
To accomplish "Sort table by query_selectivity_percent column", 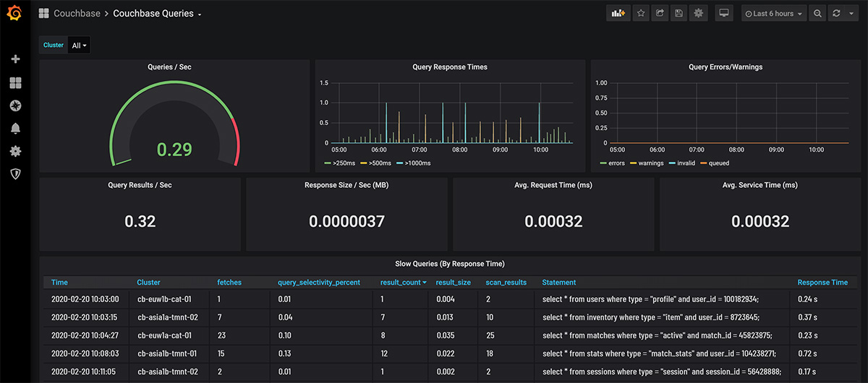I will click(319, 283).
